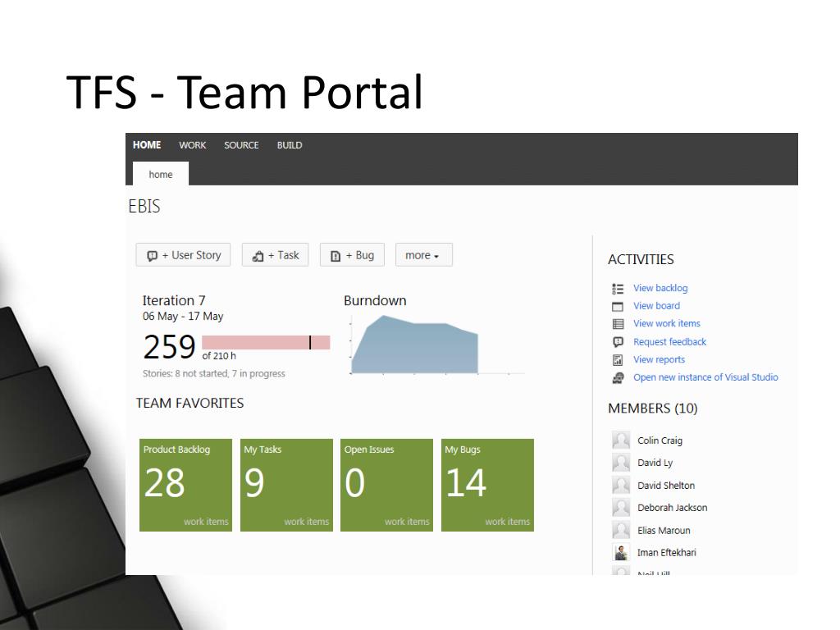The height and width of the screenshot is (630, 840).
Task: Click the ACTIVITIES heading
Action: click(641, 259)
